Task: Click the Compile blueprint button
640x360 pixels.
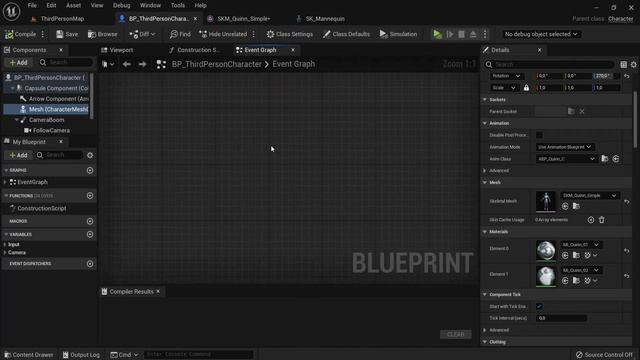Action: [x=21, y=34]
